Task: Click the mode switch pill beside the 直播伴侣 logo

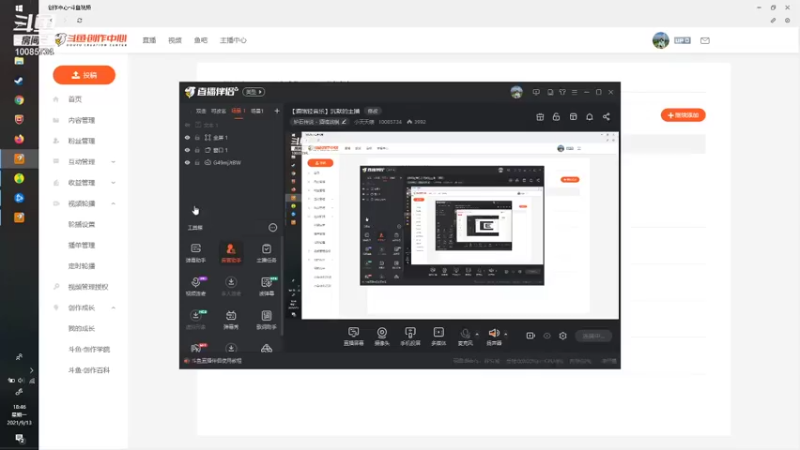Action: click(x=254, y=92)
